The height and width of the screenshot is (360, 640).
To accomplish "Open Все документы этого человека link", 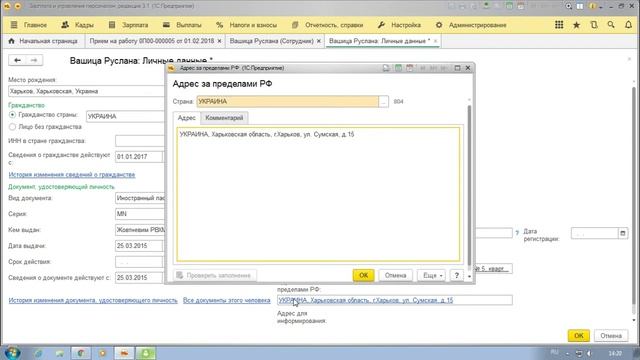I will click(227, 300).
